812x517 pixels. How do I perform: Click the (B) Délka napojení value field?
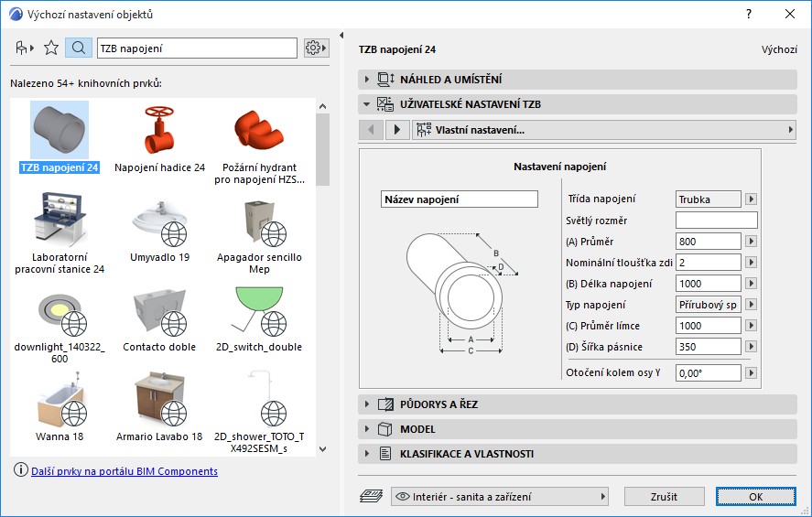pyautogui.click(x=708, y=284)
